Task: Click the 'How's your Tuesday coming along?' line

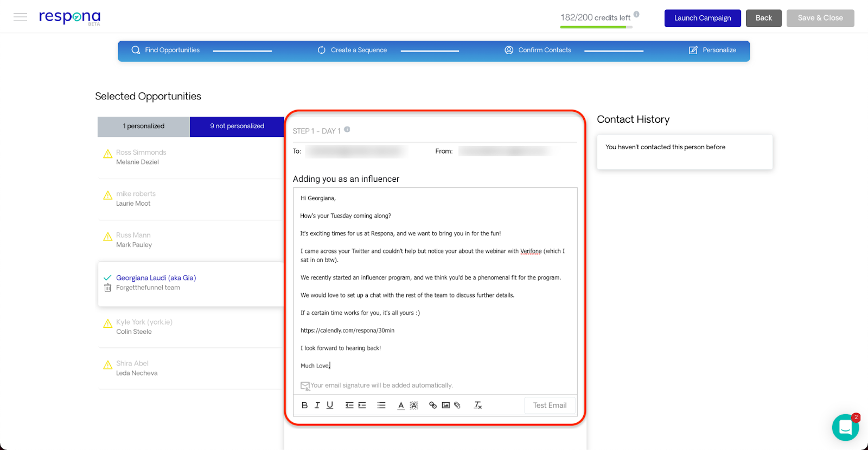Action: [346, 216]
